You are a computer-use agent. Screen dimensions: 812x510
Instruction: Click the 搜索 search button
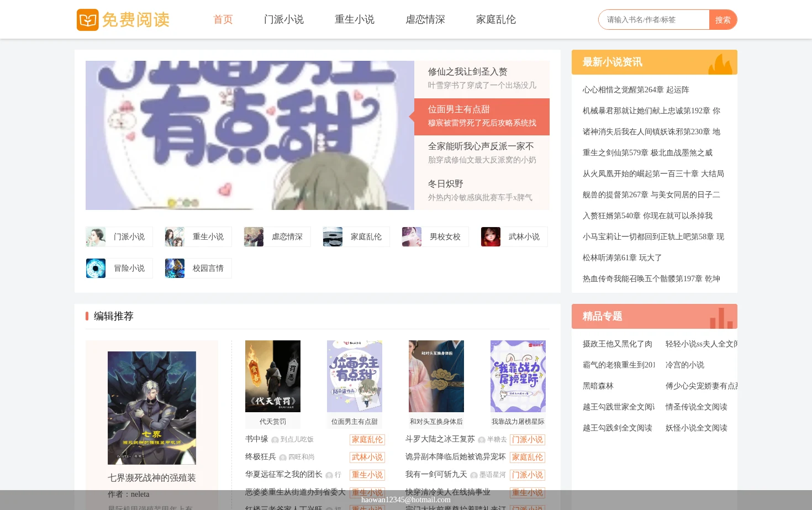pos(723,20)
